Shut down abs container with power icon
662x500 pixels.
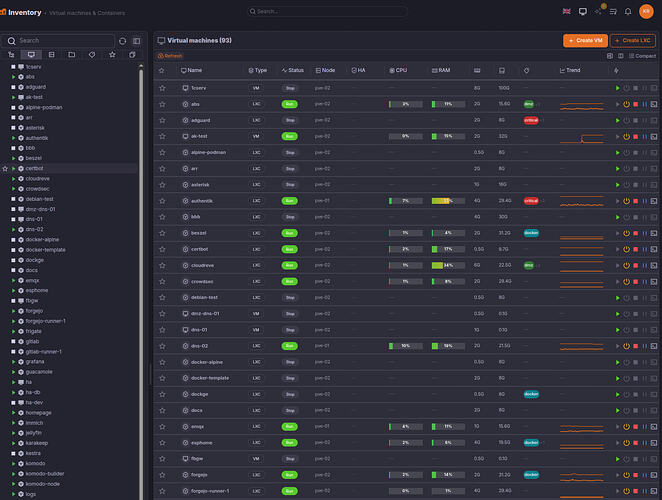click(626, 104)
